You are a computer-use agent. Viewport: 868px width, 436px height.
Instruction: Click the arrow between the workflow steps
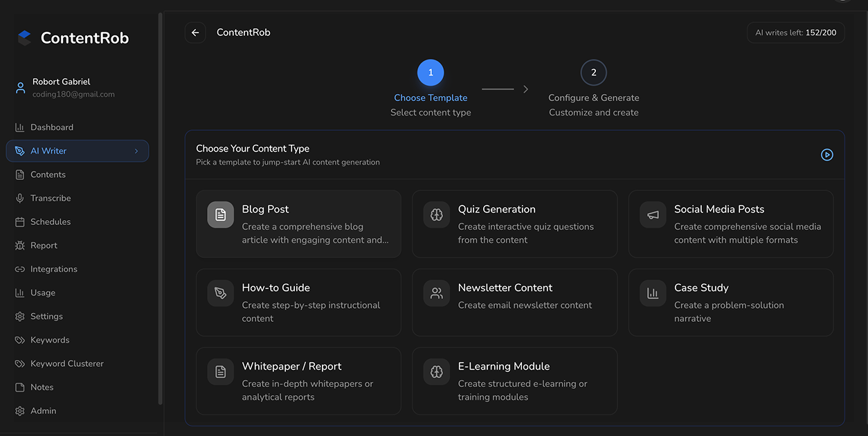[x=525, y=89]
